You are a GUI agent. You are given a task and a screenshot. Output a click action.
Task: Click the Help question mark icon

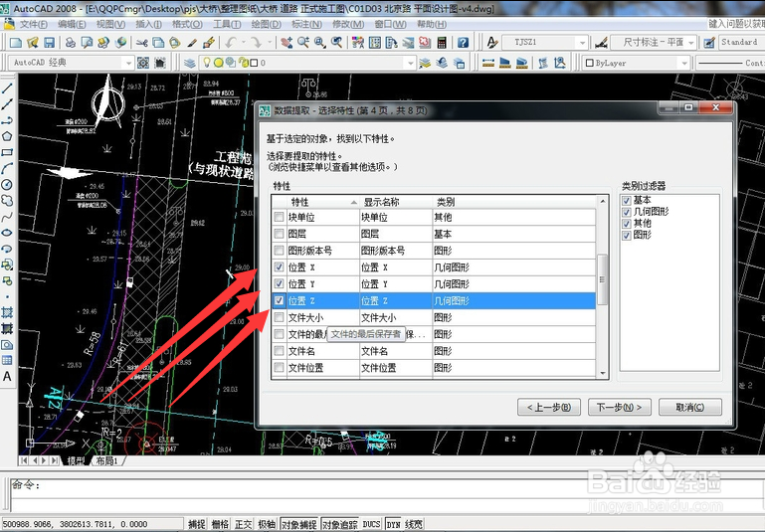[463, 43]
